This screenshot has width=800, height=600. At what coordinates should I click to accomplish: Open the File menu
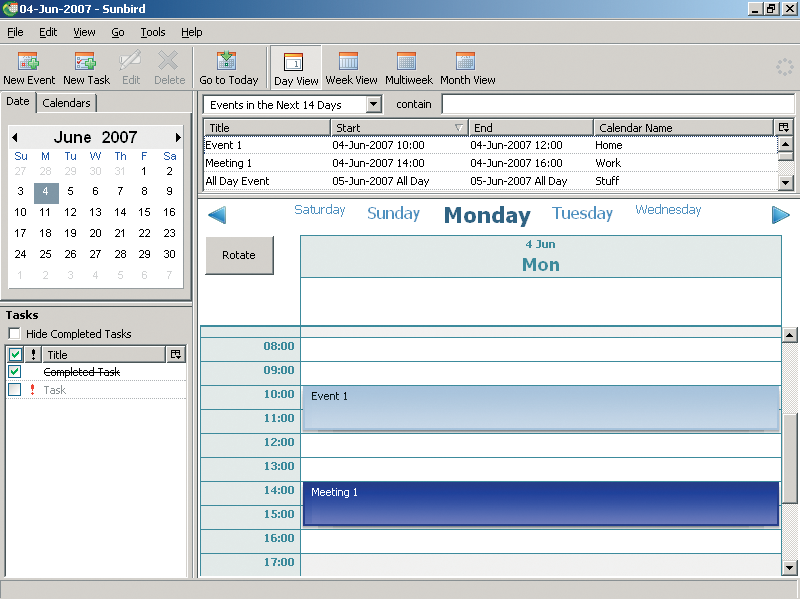(15, 32)
